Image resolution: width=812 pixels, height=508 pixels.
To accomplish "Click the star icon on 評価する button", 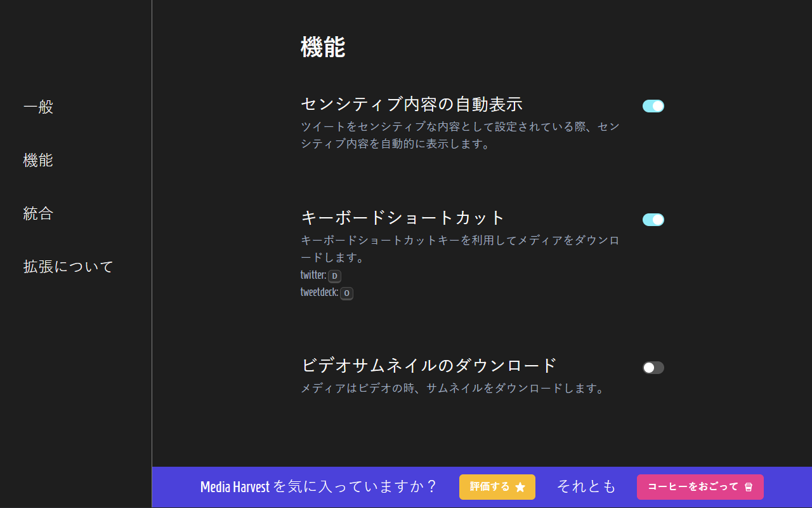I will click(520, 487).
